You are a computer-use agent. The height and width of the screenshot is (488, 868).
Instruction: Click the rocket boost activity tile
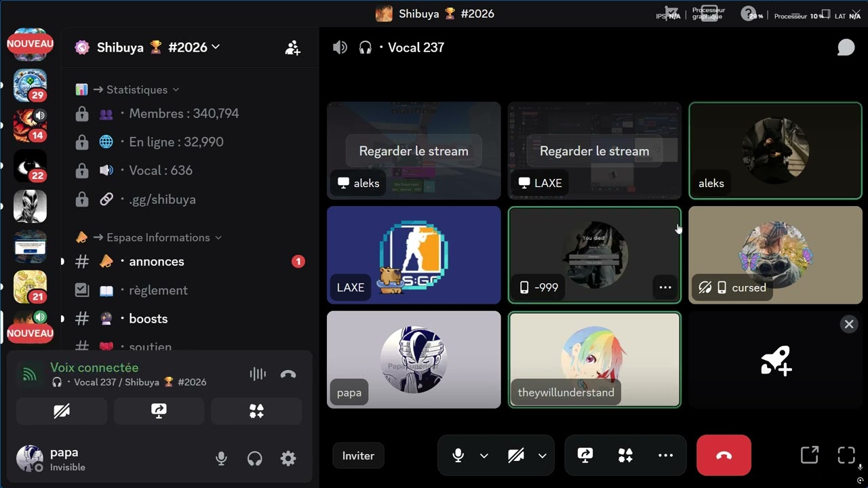coord(775,360)
